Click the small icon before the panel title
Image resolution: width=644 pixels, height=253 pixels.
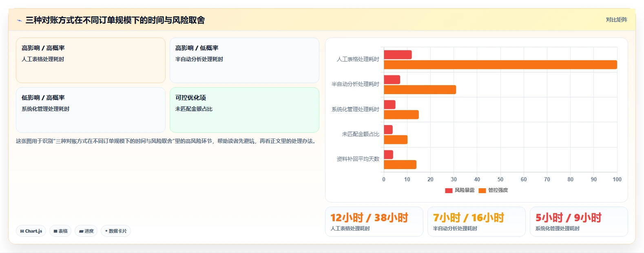tap(19, 20)
